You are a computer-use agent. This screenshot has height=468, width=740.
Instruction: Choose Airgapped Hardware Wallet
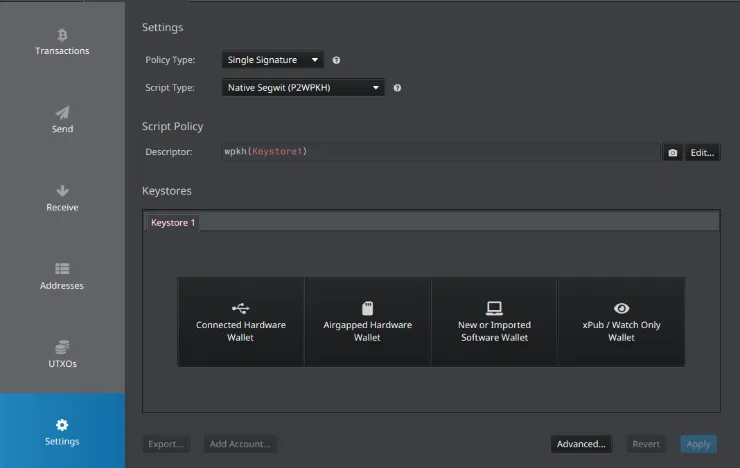(368, 322)
